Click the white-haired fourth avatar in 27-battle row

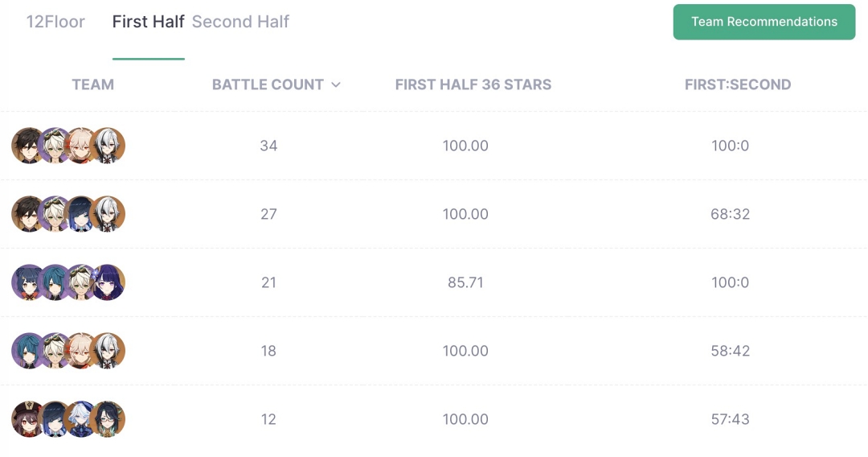(x=108, y=214)
